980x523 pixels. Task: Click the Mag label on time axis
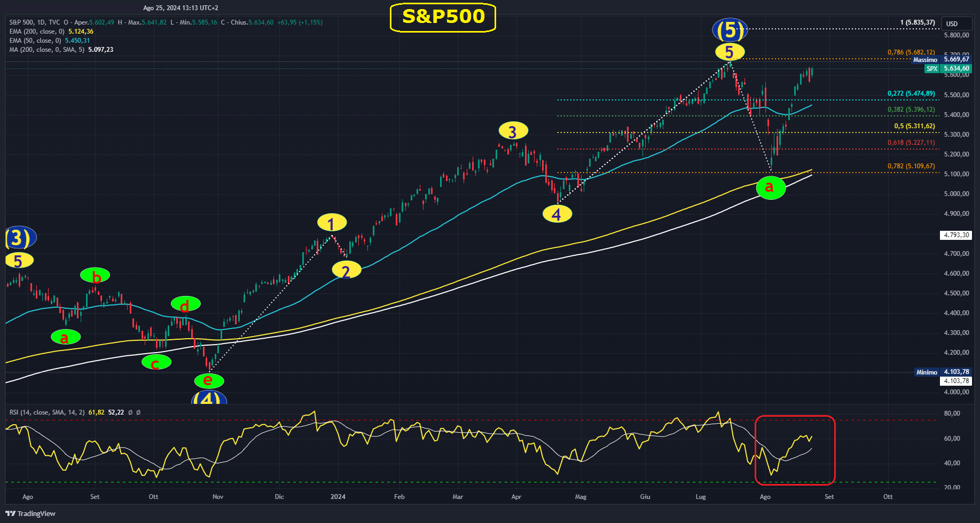(581, 497)
